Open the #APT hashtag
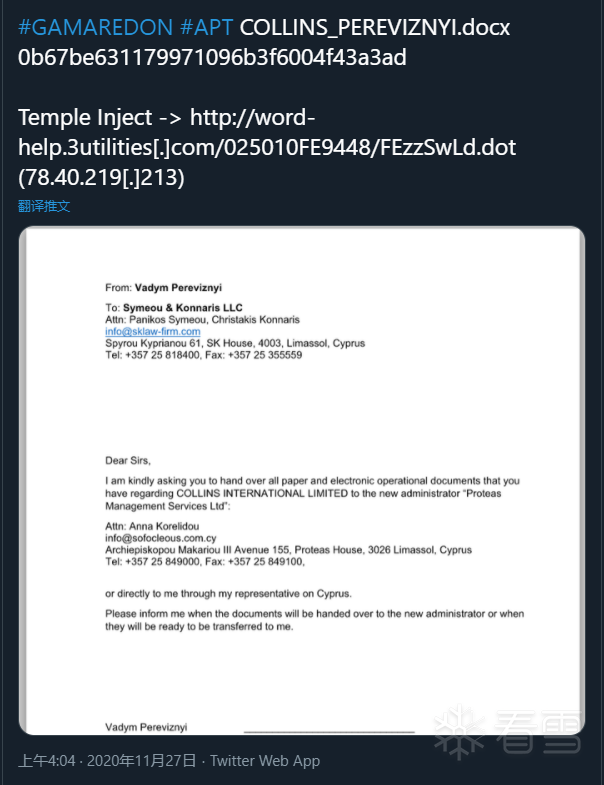The image size is (604, 785). [x=203, y=27]
